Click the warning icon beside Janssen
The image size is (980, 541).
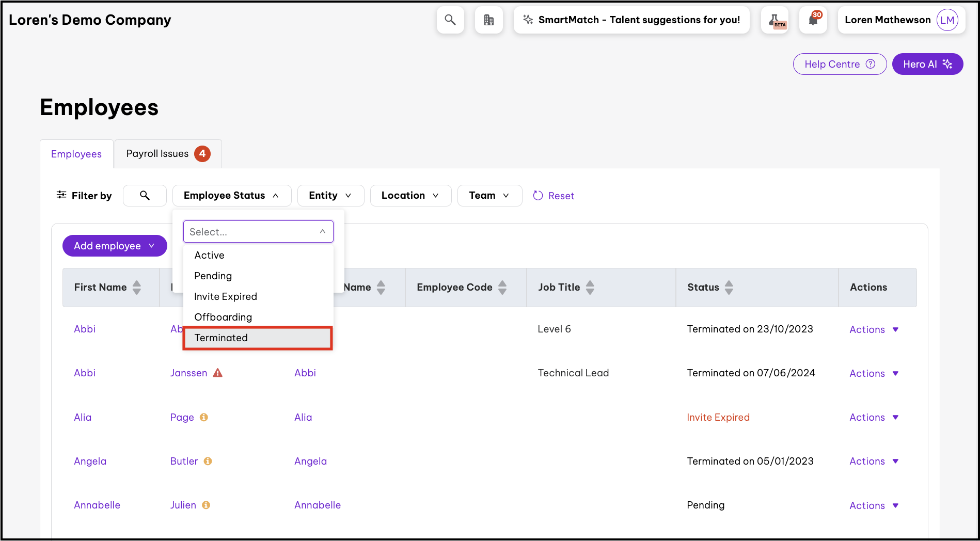pos(218,373)
